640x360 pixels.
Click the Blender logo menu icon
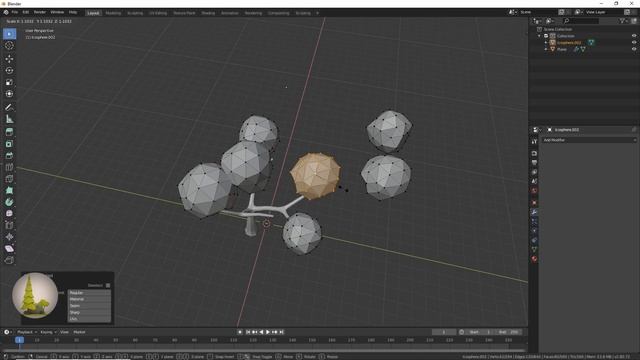pyautogui.click(x=6, y=13)
